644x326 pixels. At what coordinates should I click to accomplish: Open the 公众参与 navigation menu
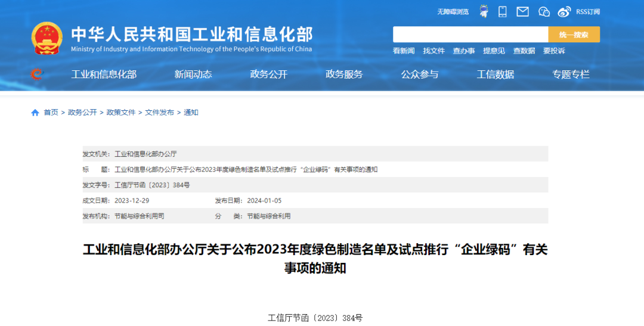[420, 74]
